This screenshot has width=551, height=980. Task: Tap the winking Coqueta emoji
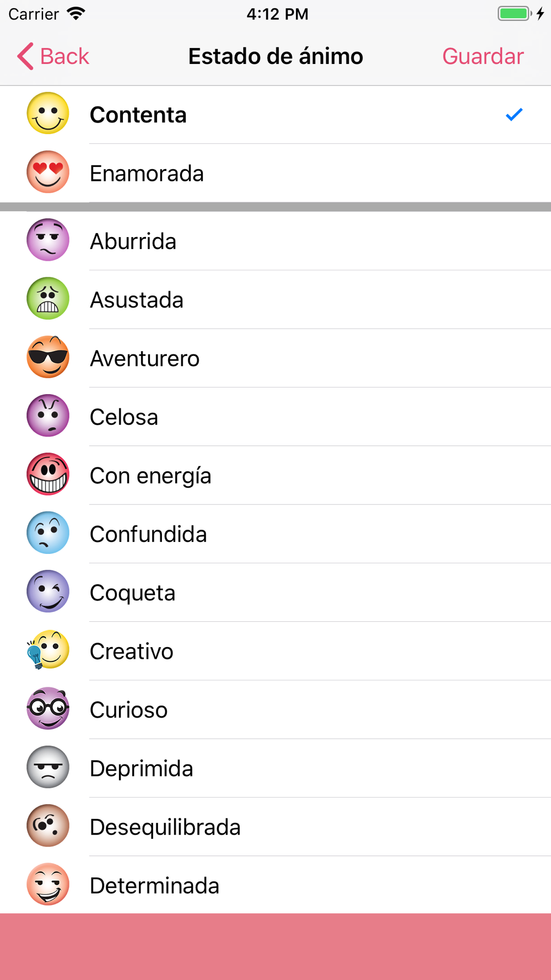[x=48, y=591]
